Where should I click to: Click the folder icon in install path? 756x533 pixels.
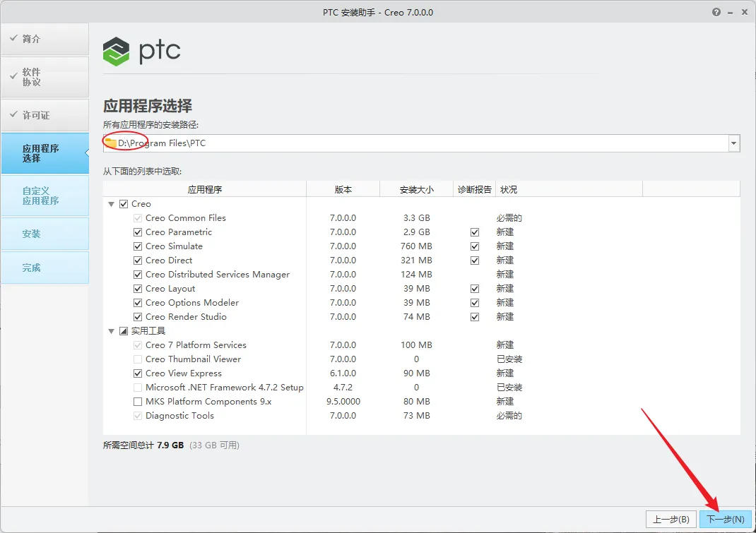111,143
